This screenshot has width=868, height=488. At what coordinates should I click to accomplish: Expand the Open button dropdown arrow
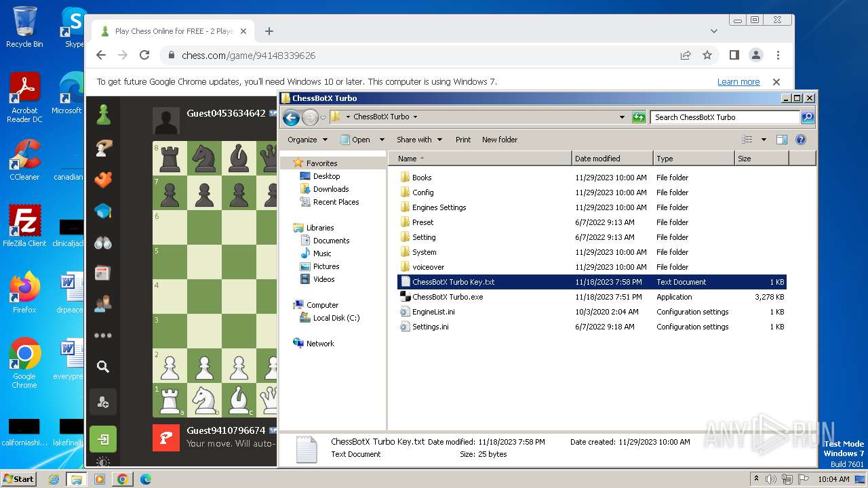(382, 140)
